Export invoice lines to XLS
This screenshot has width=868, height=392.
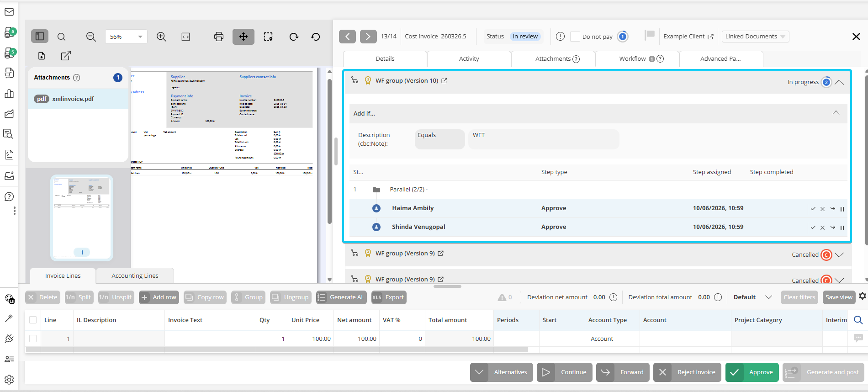[x=389, y=297]
